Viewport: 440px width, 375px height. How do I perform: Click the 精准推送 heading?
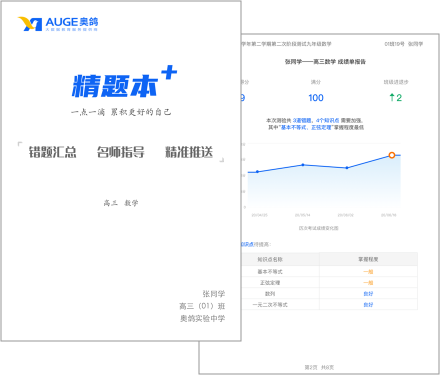pyautogui.click(x=189, y=152)
